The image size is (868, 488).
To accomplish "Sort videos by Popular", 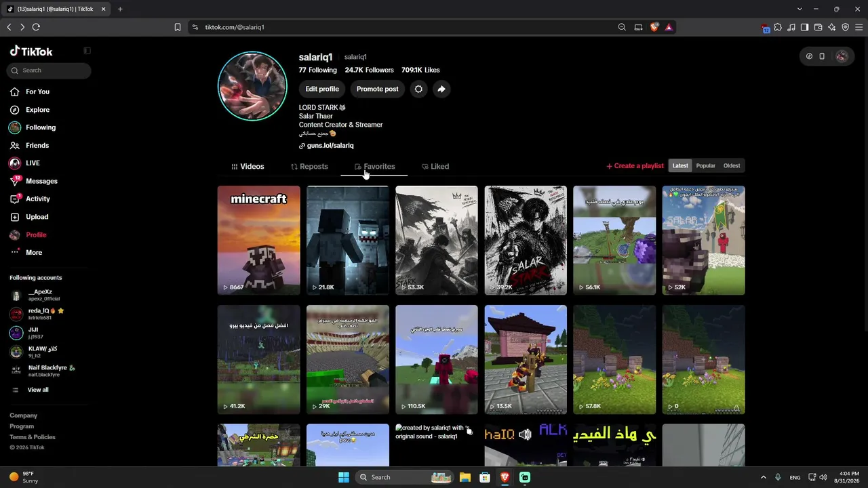I will [x=705, y=166].
